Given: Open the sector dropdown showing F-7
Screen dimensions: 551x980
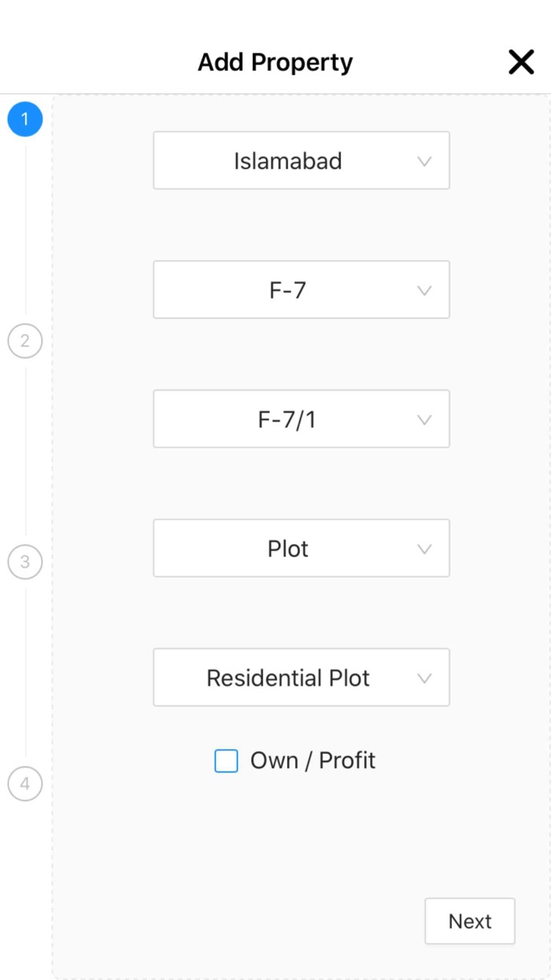Looking at the screenshot, I should tap(301, 290).
